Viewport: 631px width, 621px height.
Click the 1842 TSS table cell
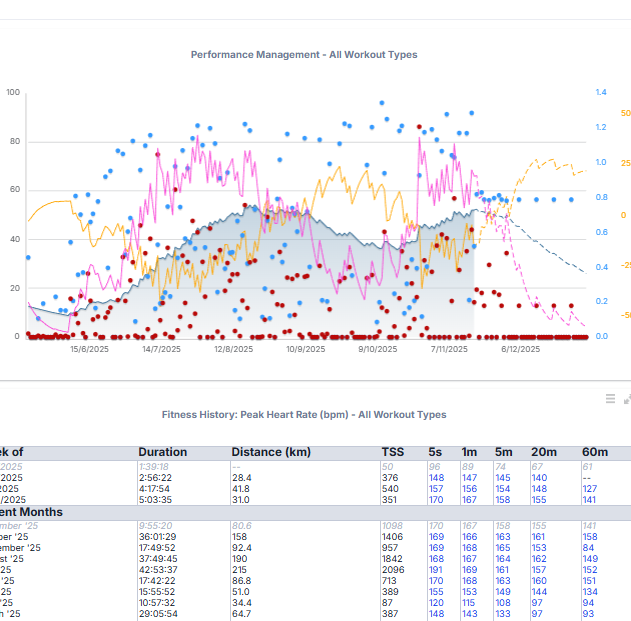396,559
